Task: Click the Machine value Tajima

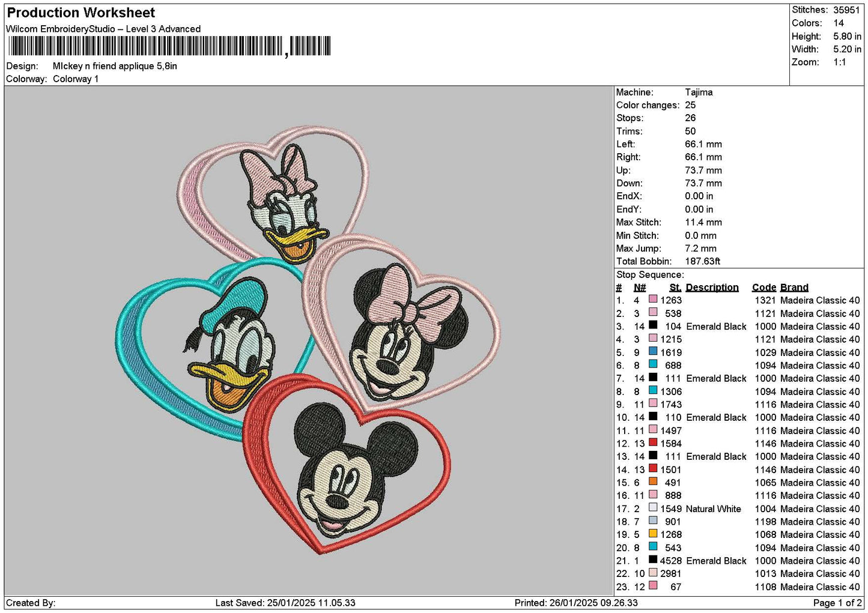Action: coord(699,92)
